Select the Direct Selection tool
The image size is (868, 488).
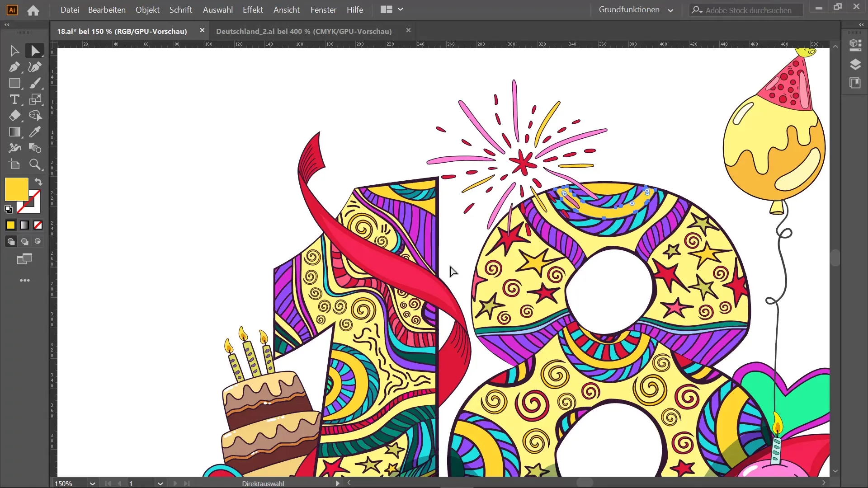pyautogui.click(x=35, y=51)
